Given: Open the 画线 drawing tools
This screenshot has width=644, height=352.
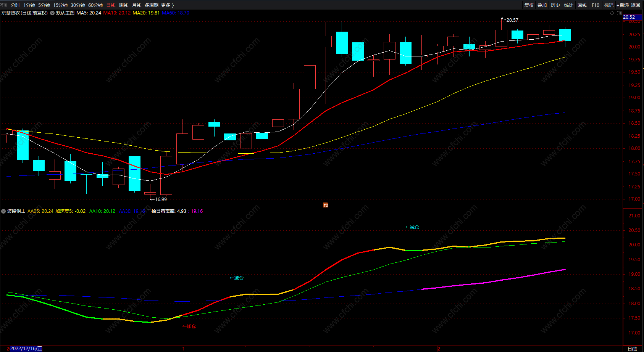Looking at the screenshot, I should [x=582, y=5].
